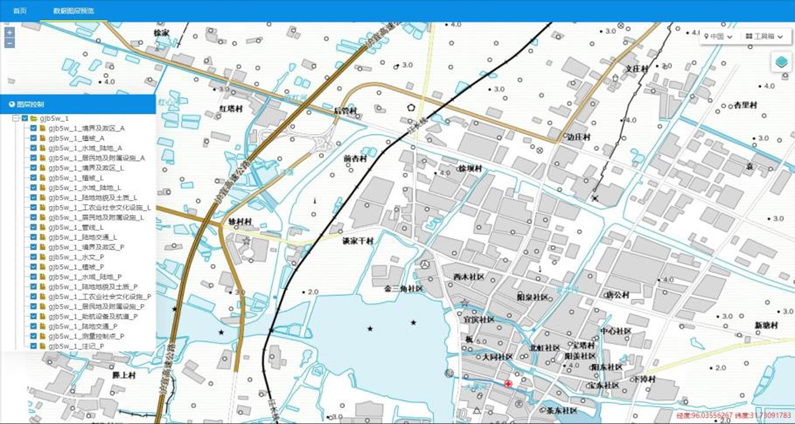Click the map zoom out minus button
Viewport: 795px width, 424px height.
coord(10,44)
